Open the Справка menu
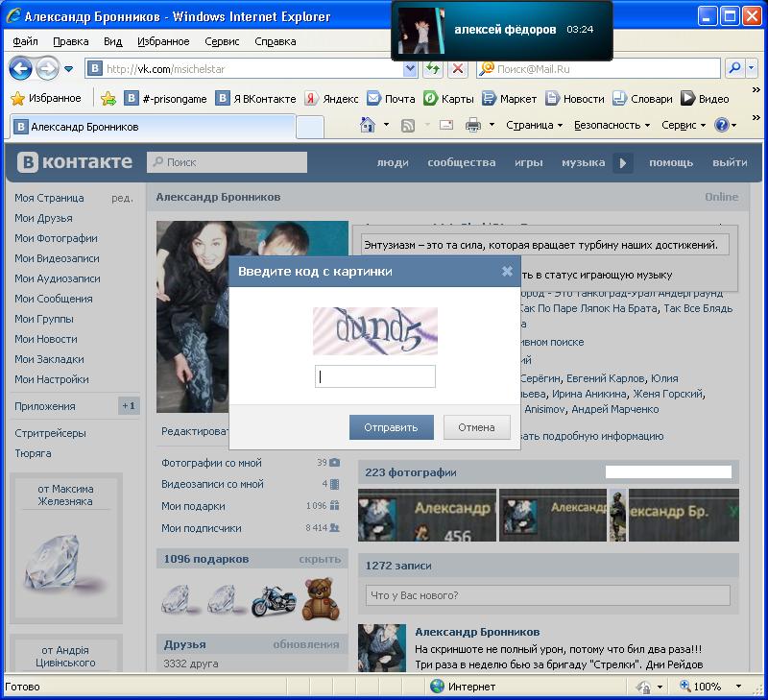The image size is (768, 700). coord(275,41)
